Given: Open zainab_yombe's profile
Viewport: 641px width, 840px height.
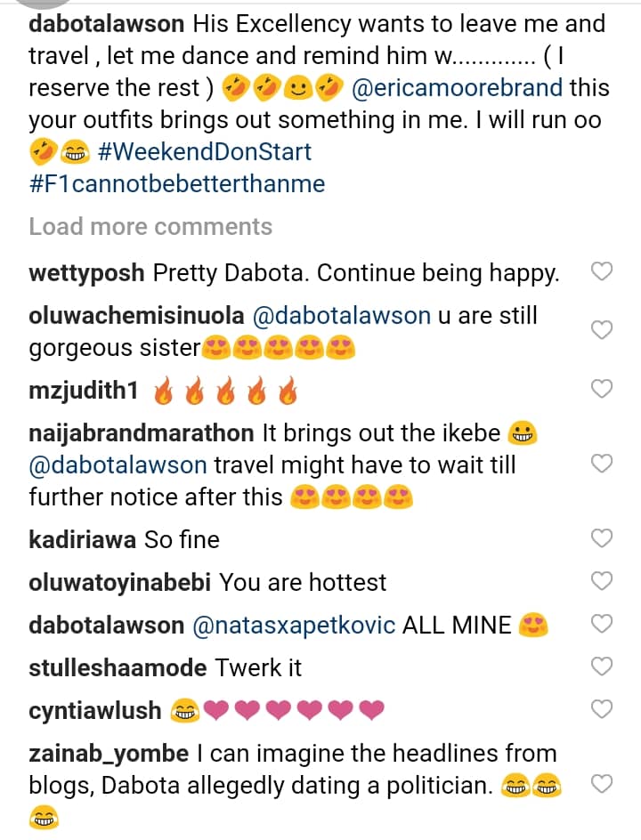Looking at the screenshot, I should point(109,753).
